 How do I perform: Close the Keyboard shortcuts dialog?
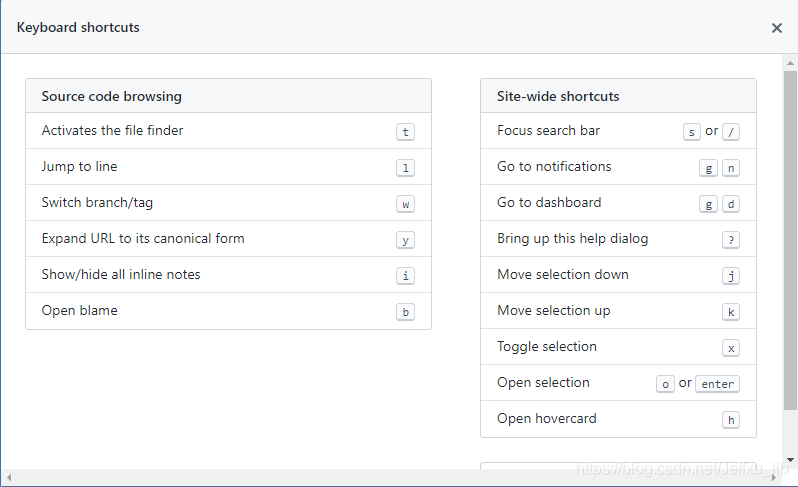point(777,28)
